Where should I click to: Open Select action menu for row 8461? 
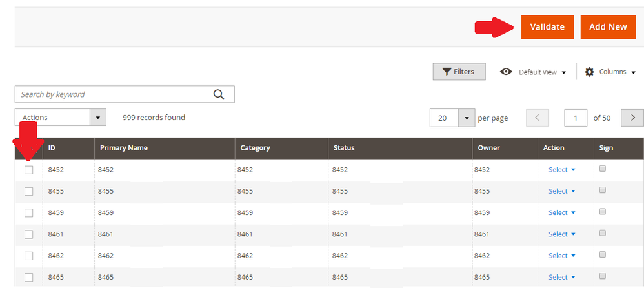coord(561,234)
